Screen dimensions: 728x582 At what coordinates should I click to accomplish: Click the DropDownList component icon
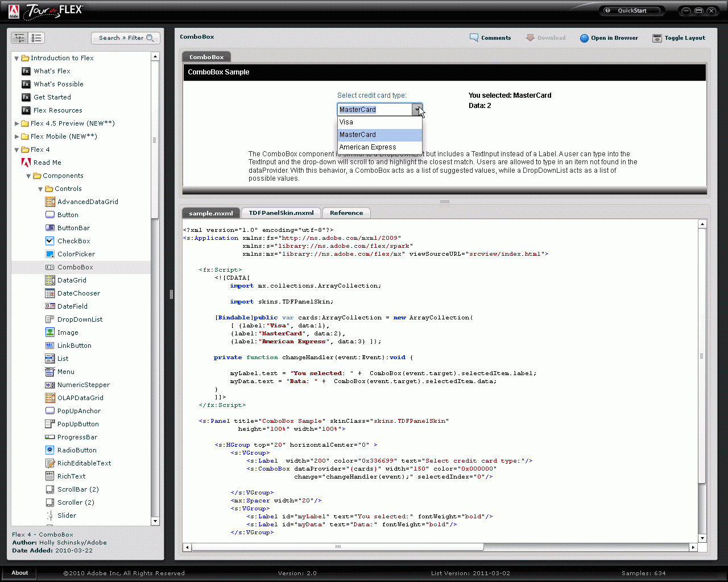[50, 319]
